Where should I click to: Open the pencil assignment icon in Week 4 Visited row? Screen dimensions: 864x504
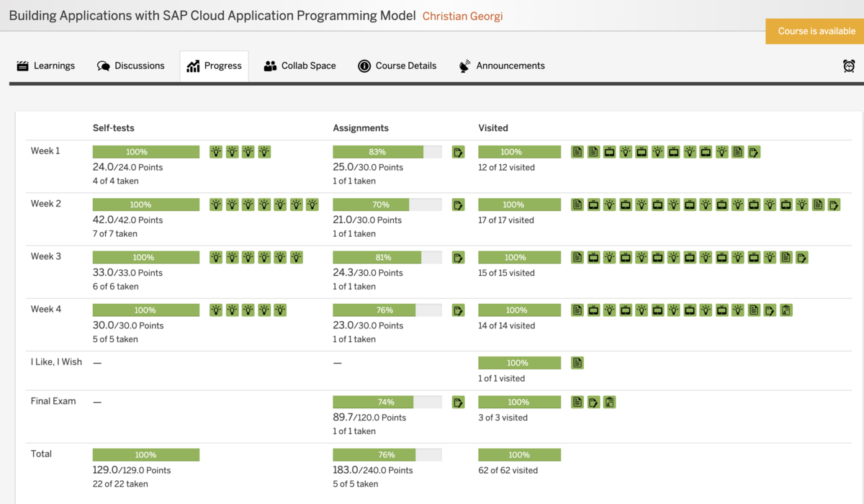click(770, 310)
